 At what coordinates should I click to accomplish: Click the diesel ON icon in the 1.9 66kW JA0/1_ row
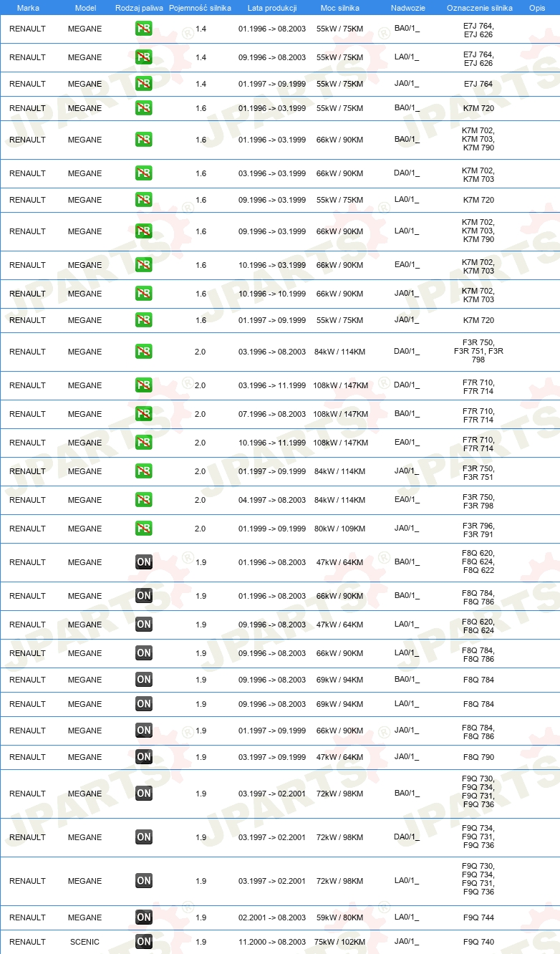coord(143,731)
